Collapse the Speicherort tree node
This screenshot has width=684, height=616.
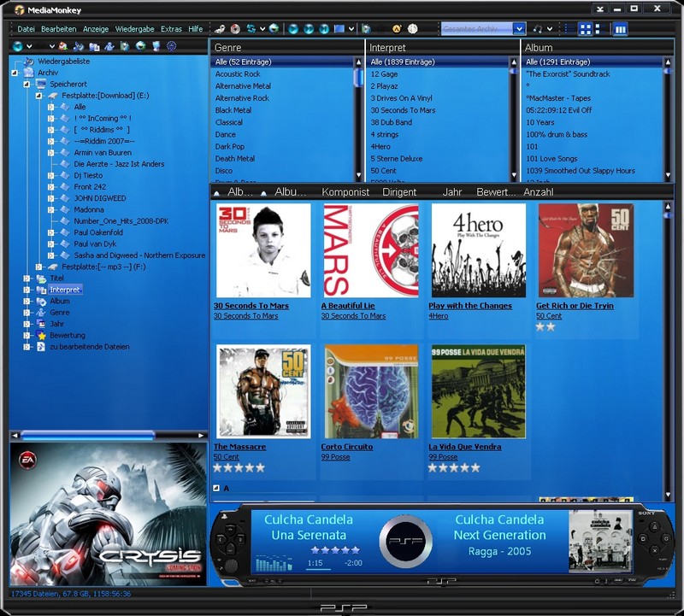coord(27,84)
